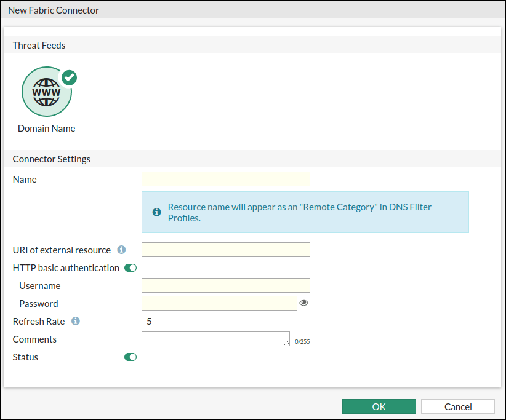Screen dimensions: 506x420
Task: Click the green checkmark badge on Domain Name
Action: pos(70,77)
